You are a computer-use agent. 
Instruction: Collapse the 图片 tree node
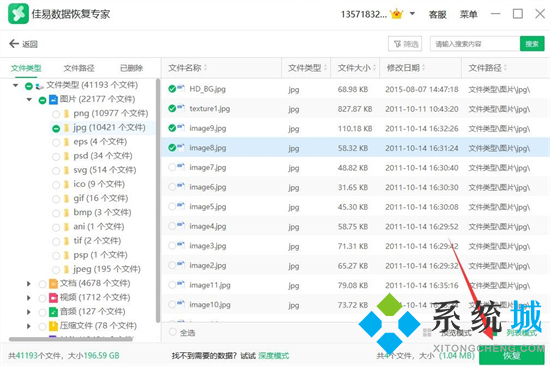point(29,100)
